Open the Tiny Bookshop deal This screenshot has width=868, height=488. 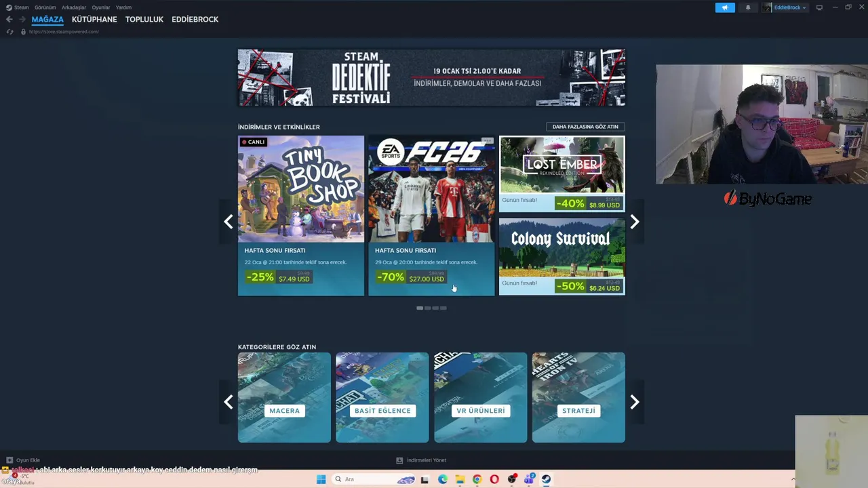[x=301, y=216]
